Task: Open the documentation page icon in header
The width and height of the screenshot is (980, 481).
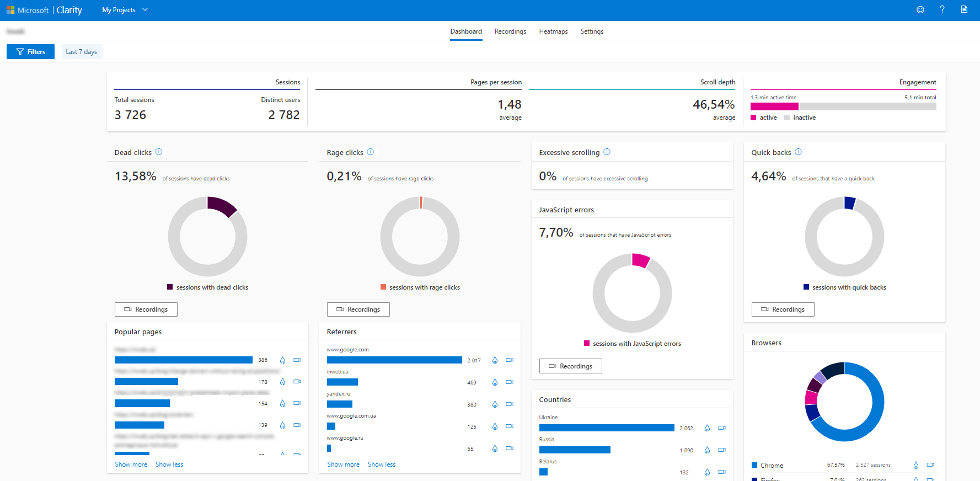Action: (x=964, y=9)
